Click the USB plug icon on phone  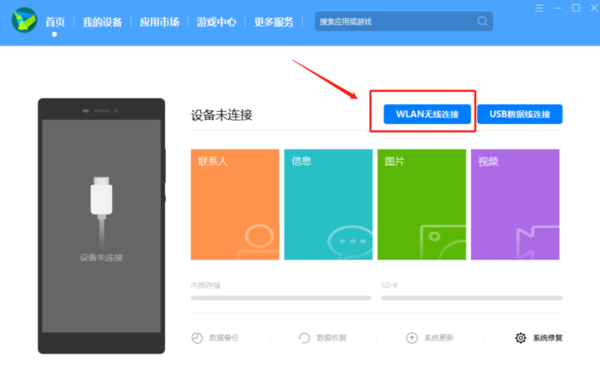point(101,212)
